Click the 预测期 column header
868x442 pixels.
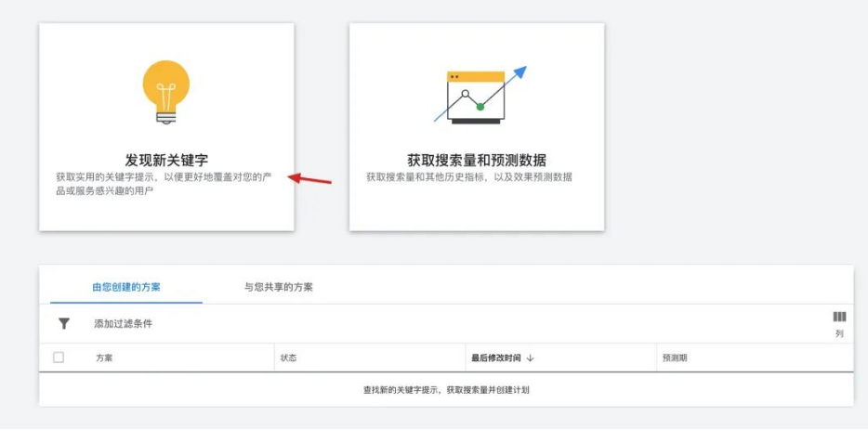(x=675, y=357)
